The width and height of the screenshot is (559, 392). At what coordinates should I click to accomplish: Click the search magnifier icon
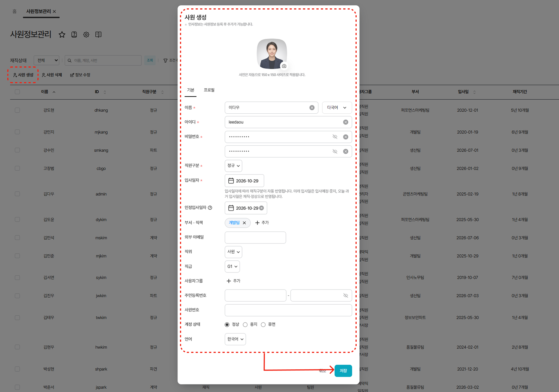(70, 61)
